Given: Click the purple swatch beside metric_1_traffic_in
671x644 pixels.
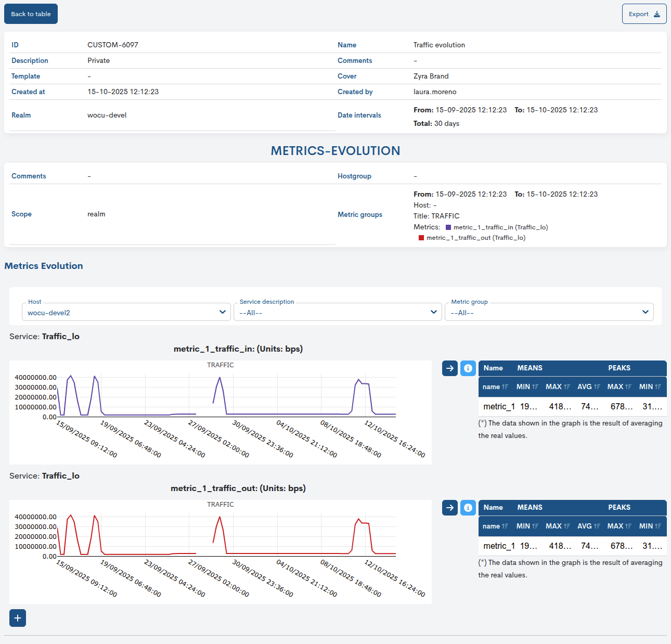Looking at the screenshot, I should pos(448,227).
